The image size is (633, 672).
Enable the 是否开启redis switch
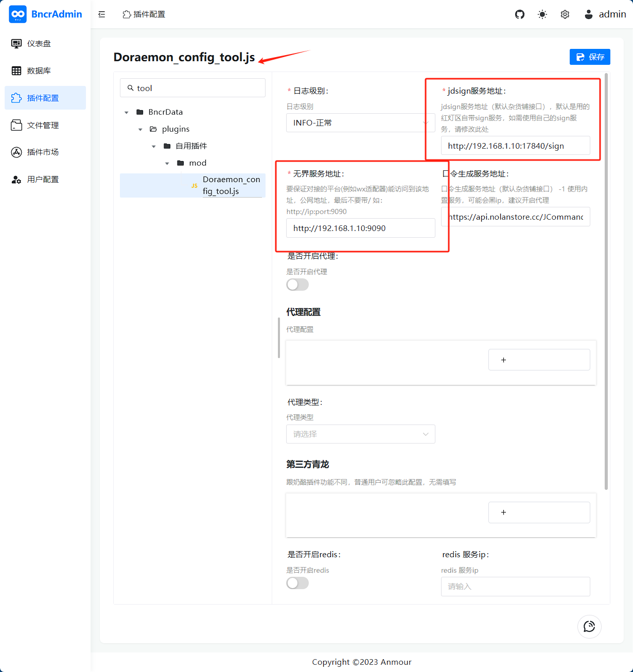pos(297,583)
